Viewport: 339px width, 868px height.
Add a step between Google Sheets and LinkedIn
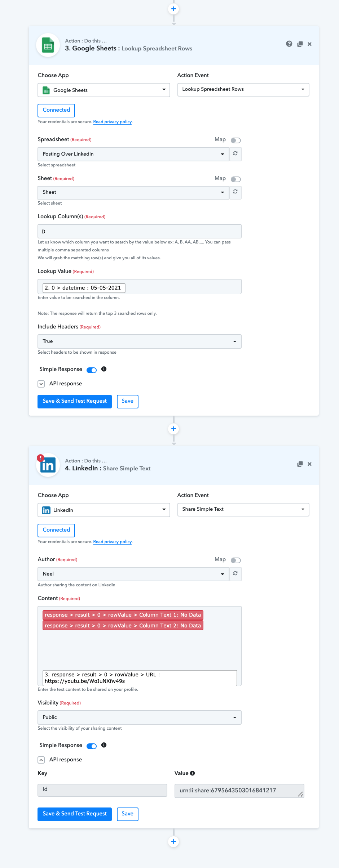[173, 429]
